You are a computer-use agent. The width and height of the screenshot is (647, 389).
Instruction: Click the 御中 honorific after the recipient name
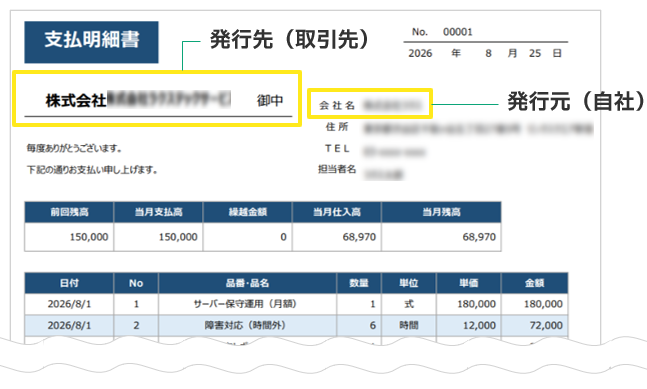pos(270,100)
